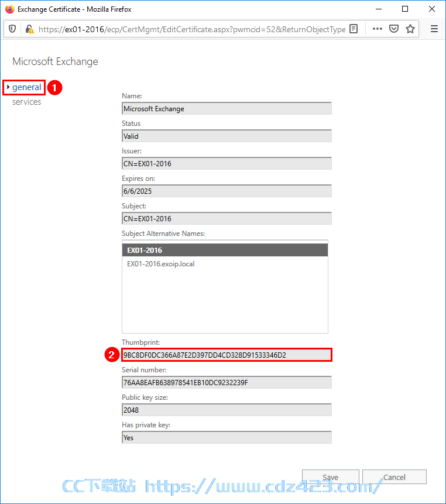This screenshot has height=504, width=446.
Task: Bookmark this page with star icon
Action: pos(410,29)
